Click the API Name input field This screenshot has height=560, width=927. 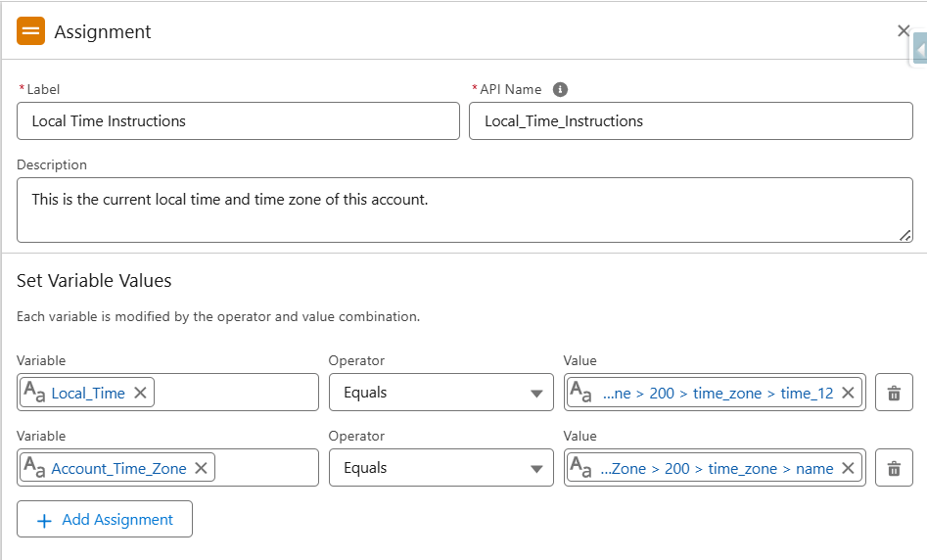(690, 121)
